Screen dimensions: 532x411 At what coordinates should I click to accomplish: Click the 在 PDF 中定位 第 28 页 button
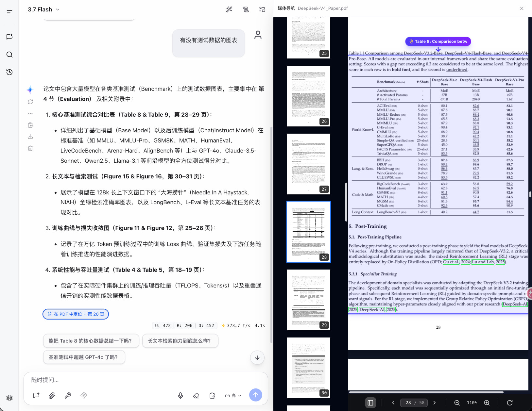(76, 314)
